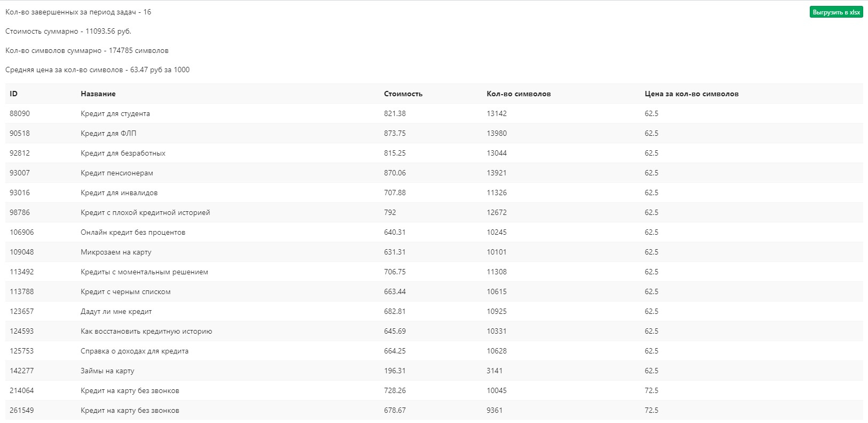Image resolution: width=868 pixels, height=423 pixels.
Task: Click the "Кол-во символов" column header
Action: 518,94
